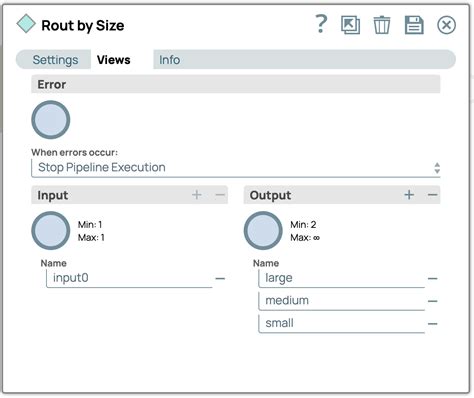This screenshot has width=474, height=398.
Task: Toggle the Error view circle
Action: (51, 120)
